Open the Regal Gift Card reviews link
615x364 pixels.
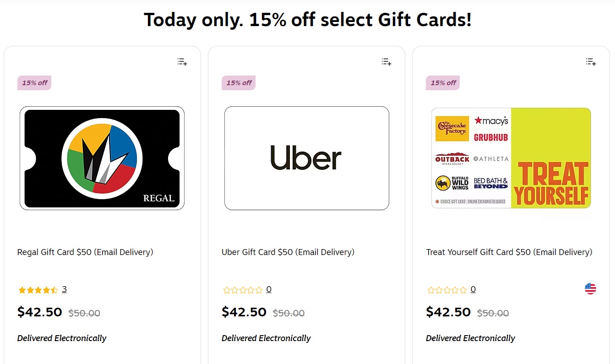coord(64,289)
